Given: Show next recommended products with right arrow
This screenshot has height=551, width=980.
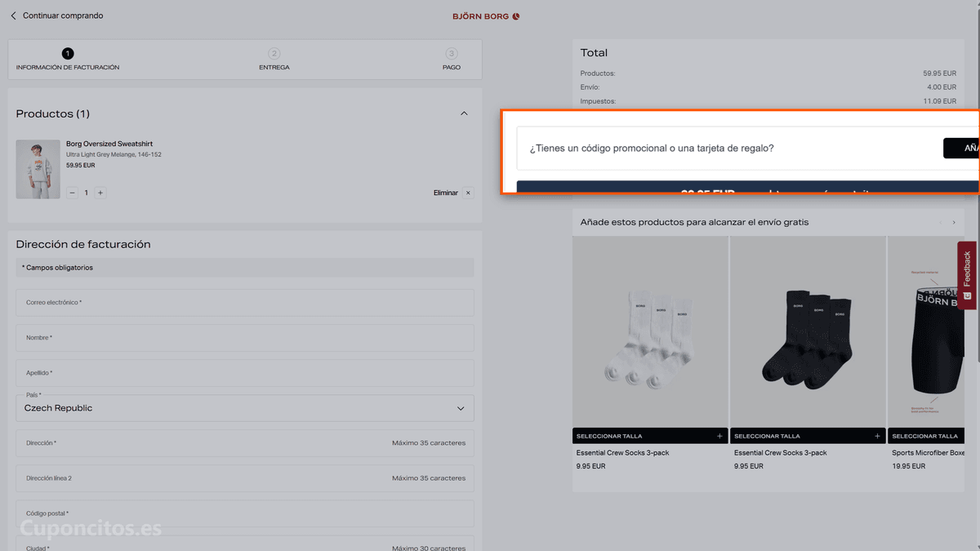Looking at the screenshot, I should pos(954,222).
